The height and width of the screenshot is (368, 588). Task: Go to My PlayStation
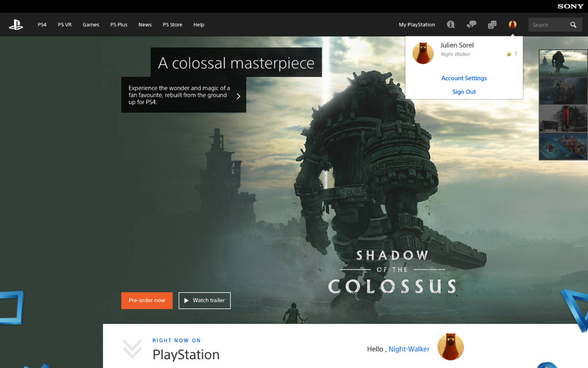[x=417, y=25]
